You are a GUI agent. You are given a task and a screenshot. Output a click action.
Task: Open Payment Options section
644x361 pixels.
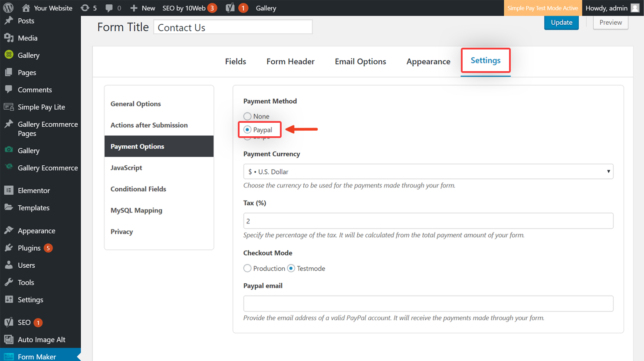[x=159, y=146]
